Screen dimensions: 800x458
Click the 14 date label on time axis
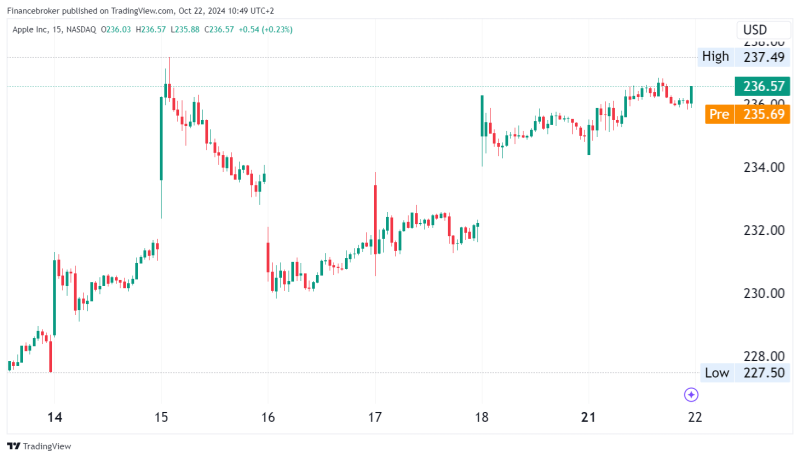[x=54, y=417]
